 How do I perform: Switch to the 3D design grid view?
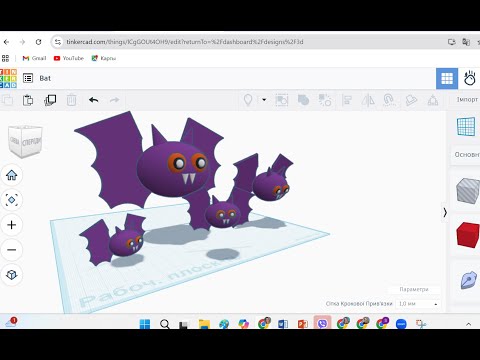(x=447, y=79)
